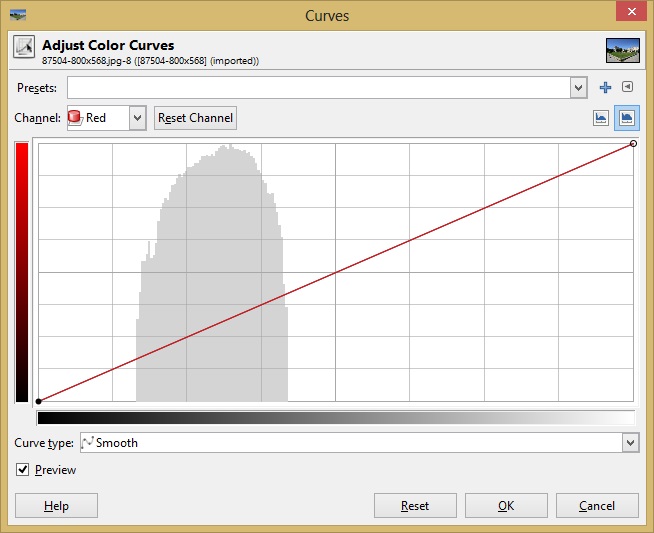
Task: Click the red channel icon
Action: (x=75, y=118)
